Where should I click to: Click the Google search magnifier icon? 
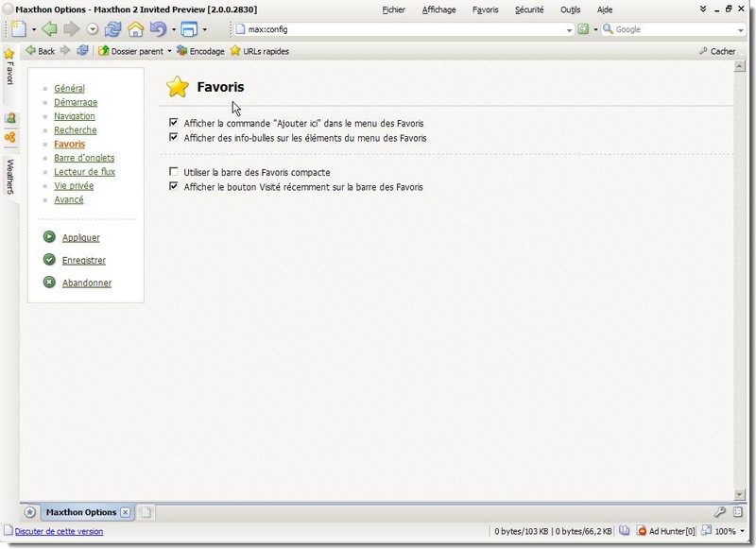[x=608, y=29]
